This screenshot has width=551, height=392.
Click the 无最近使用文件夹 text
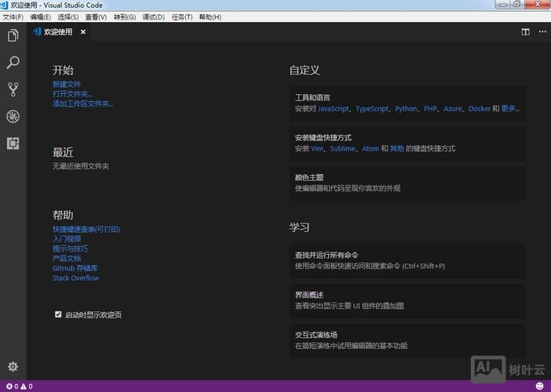tap(81, 166)
